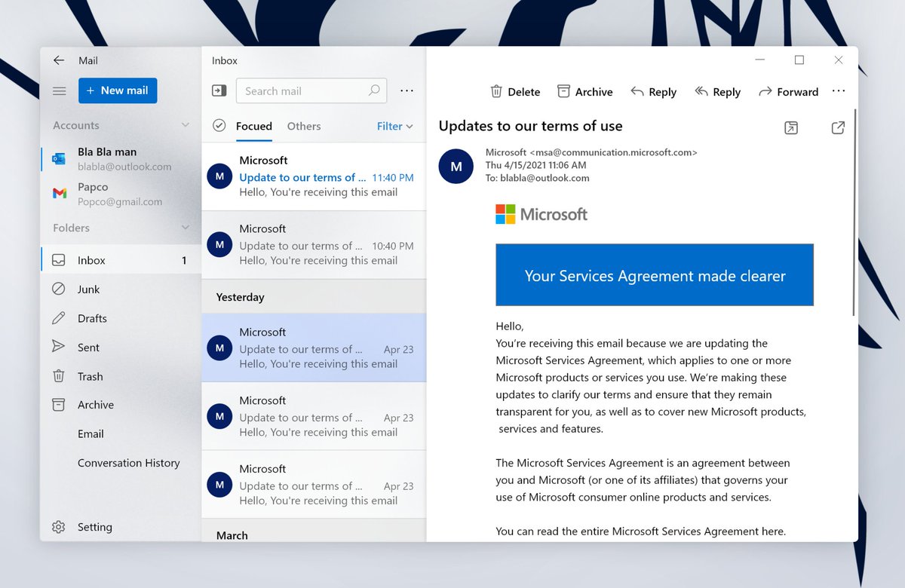Click the magnifier search icon

pos(374,90)
